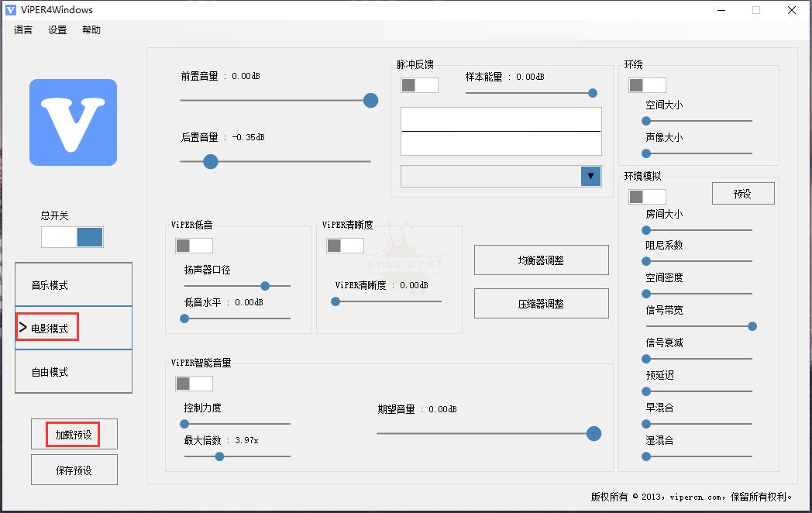This screenshot has height=513, width=812.
Task: Click the 保存预设 save preset button
Action: [74, 470]
